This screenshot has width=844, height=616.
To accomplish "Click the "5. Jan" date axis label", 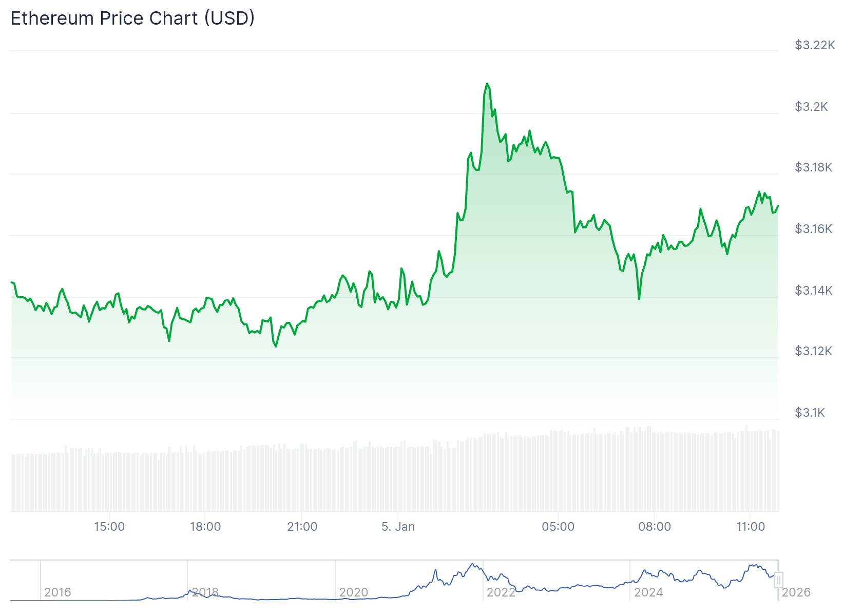I will pos(398,527).
